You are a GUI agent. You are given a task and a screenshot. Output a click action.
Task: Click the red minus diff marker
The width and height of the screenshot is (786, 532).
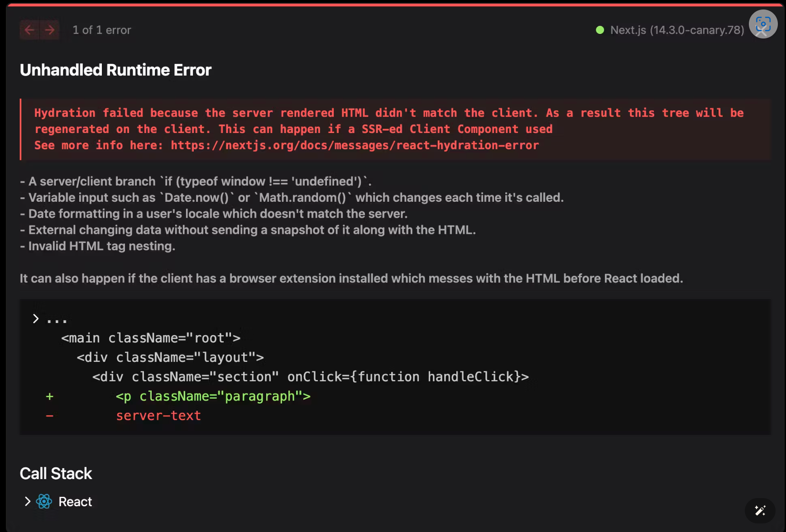[x=50, y=416]
